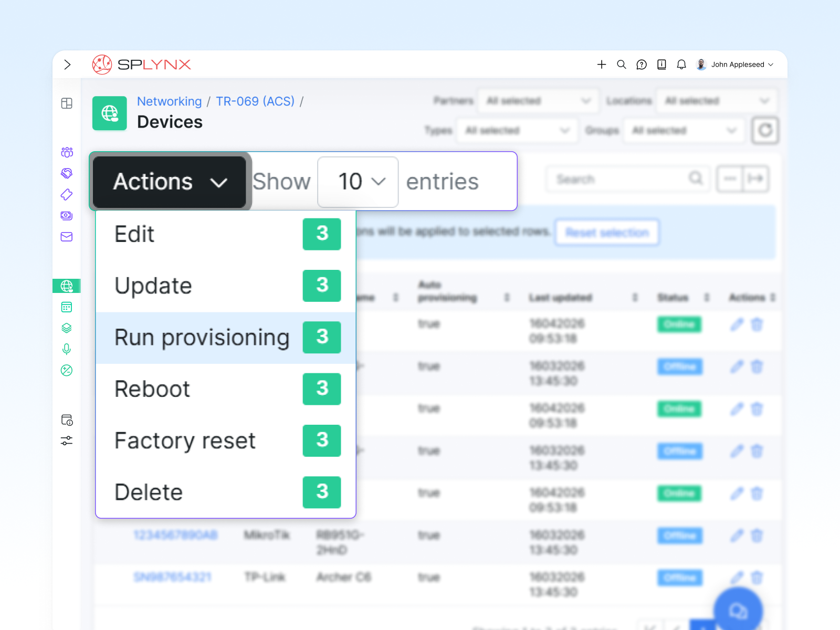Choose Run provisioning from Actions menu
This screenshot has width=840, height=630.
pos(202,338)
